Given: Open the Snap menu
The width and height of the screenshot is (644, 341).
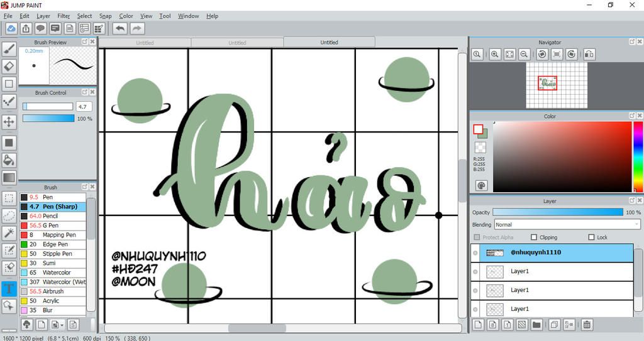Looking at the screenshot, I should click(105, 16).
